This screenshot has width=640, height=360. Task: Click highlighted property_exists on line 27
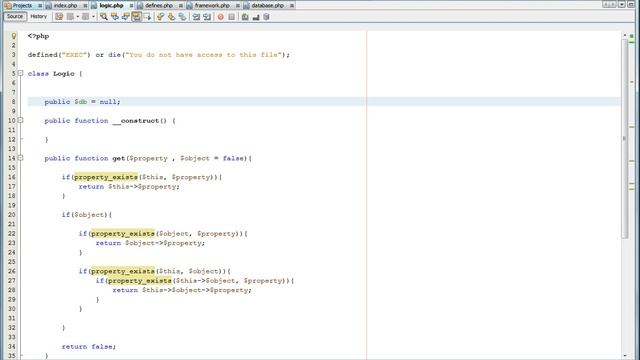[140, 280]
